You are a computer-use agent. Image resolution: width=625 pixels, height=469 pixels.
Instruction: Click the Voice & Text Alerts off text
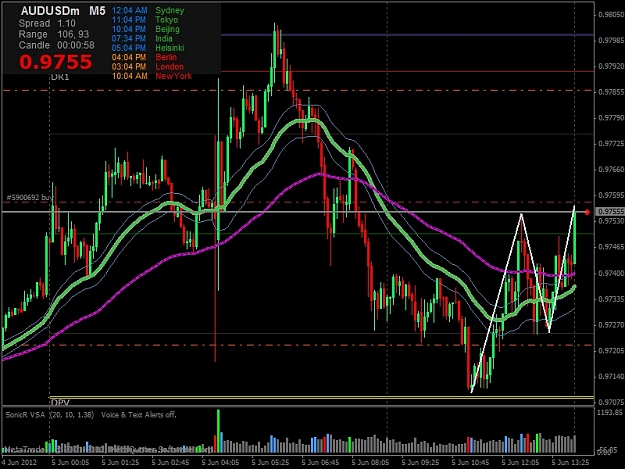click(138, 415)
